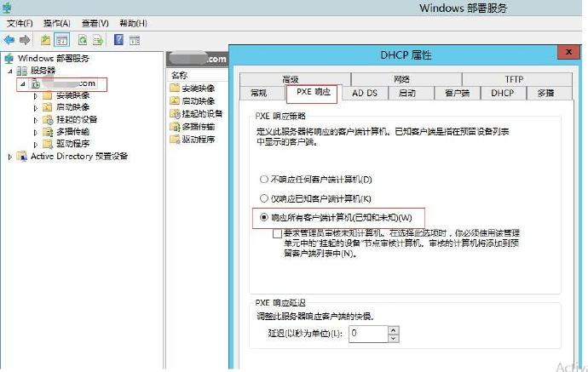Expand the 启动映像 tree node

tap(36, 108)
